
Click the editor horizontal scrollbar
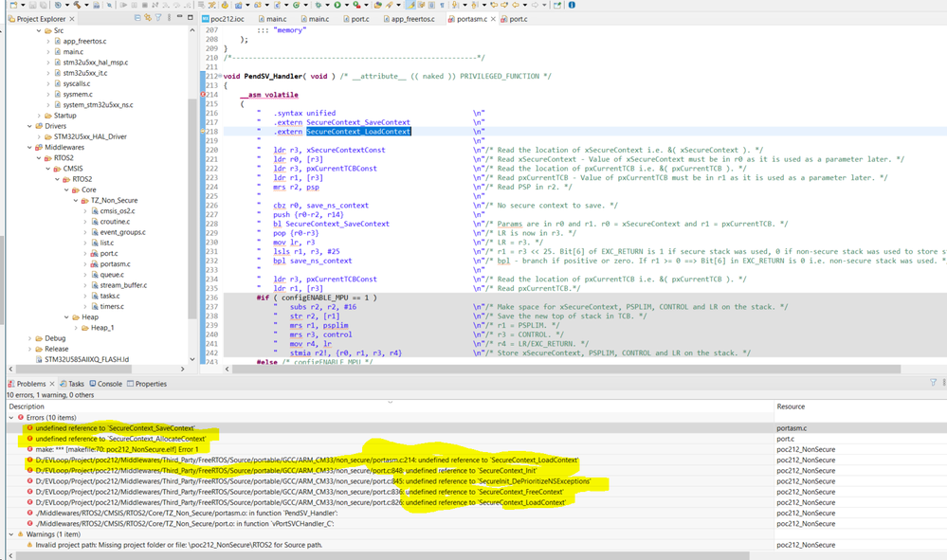click(x=567, y=369)
